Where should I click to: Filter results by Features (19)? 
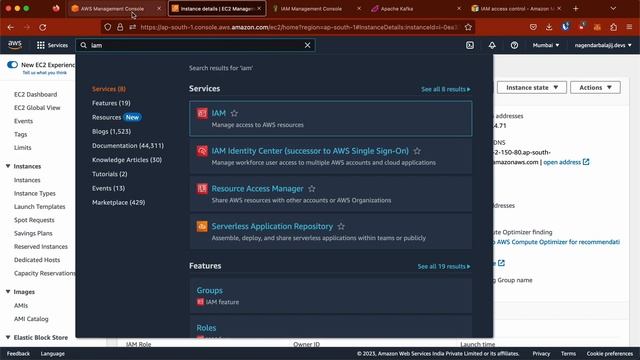tap(111, 103)
